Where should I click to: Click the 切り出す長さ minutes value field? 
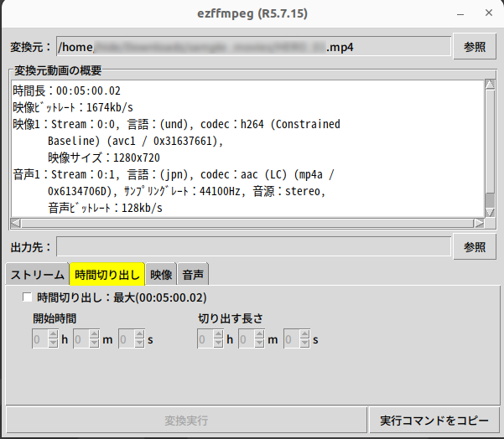(x=247, y=339)
